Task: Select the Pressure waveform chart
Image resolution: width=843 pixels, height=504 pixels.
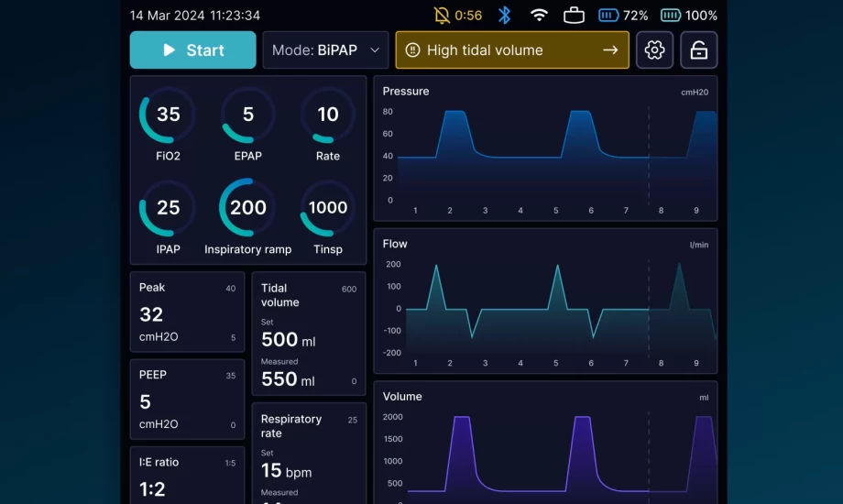Action: [x=545, y=148]
